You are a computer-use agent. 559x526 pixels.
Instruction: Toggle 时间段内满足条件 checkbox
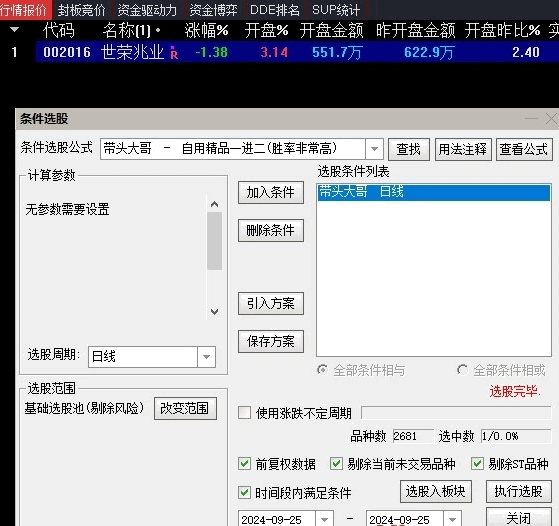click(244, 493)
